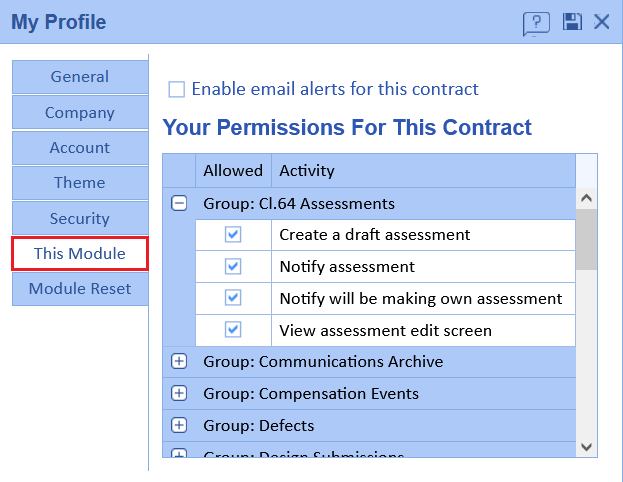Click the scrollbar down arrow

click(587, 447)
